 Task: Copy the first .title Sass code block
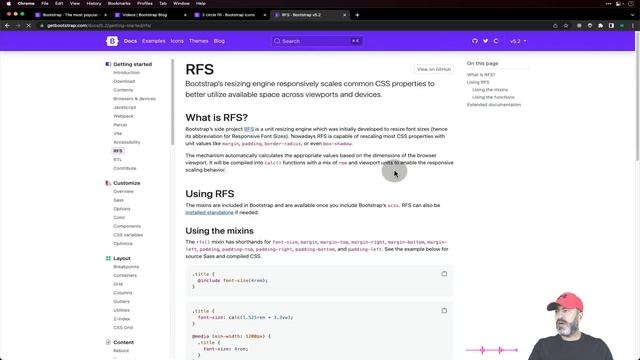pyautogui.click(x=444, y=274)
